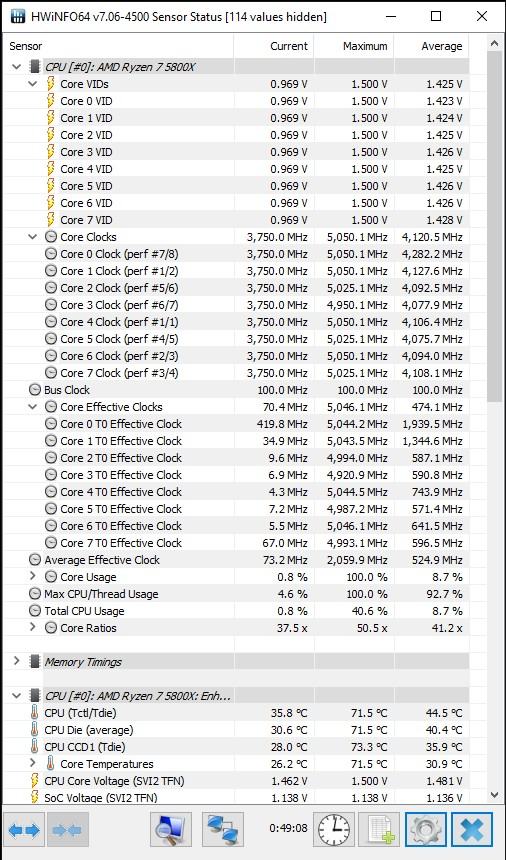Start logging with the document plus icon
Screen dimensions: 506x860
click(x=380, y=830)
